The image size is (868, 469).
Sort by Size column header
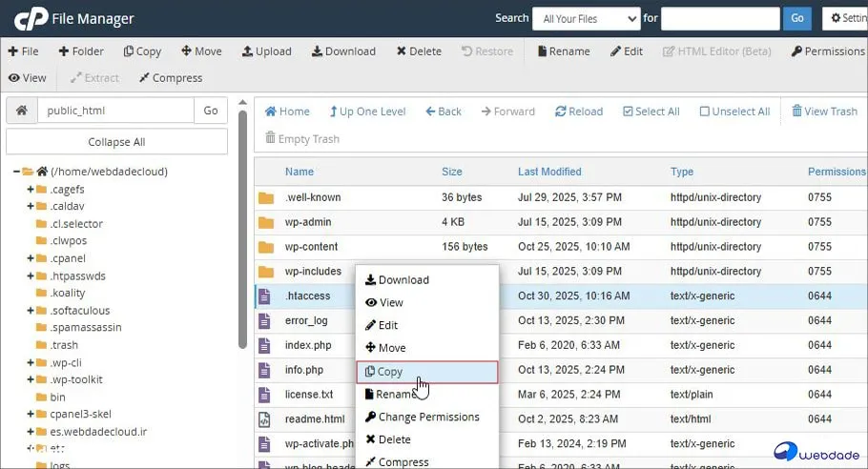point(452,172)
